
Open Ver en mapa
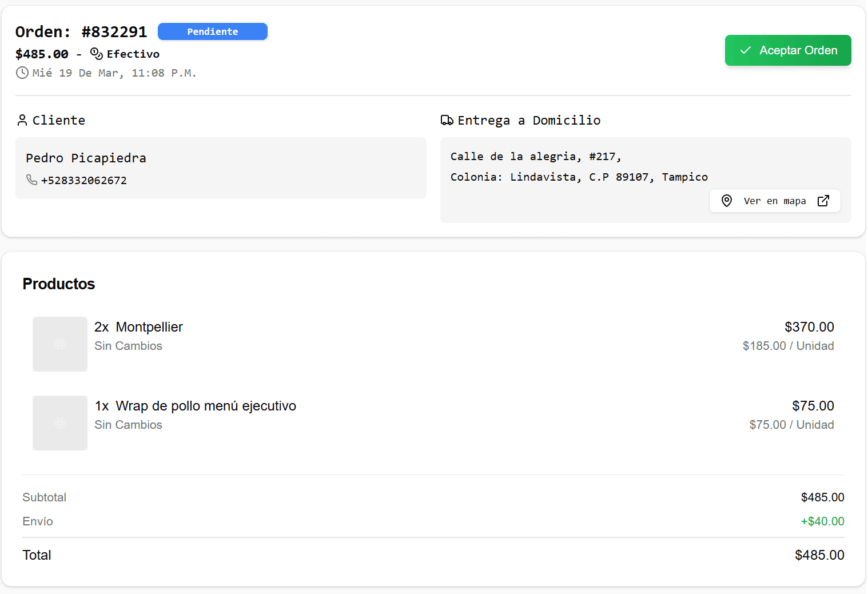click(x=775, y=201)
